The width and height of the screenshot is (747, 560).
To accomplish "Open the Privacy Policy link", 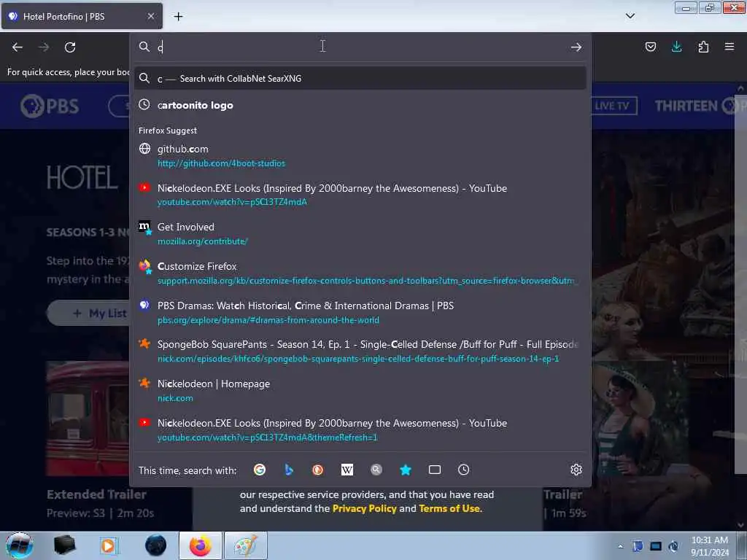I will click(x=364, y=508).
